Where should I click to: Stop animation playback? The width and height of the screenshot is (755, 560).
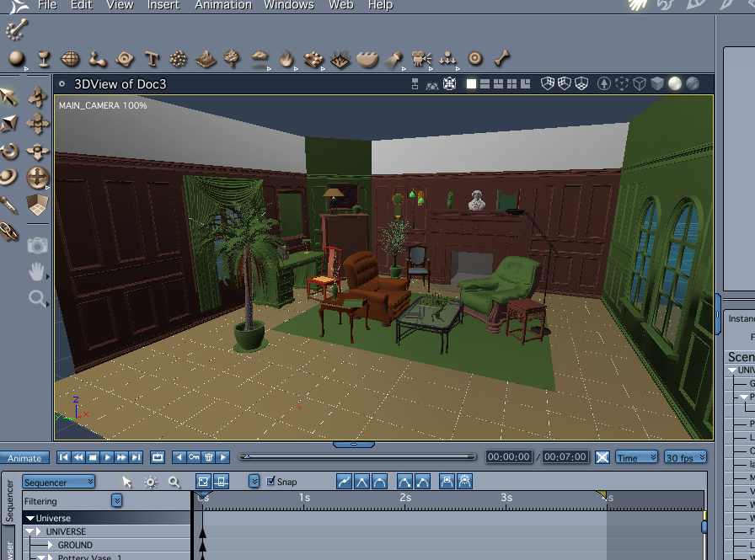(93, 457)
